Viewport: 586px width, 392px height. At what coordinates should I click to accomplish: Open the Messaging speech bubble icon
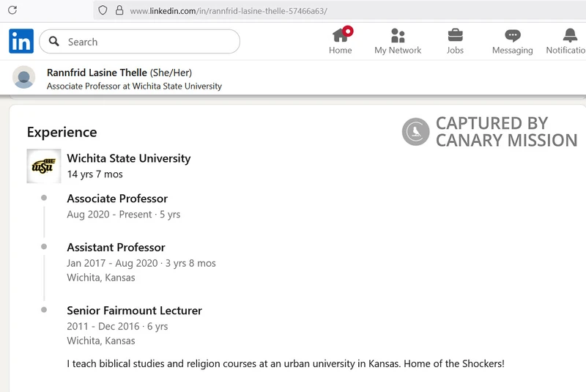pyautogui.click(x=512, y=35)
